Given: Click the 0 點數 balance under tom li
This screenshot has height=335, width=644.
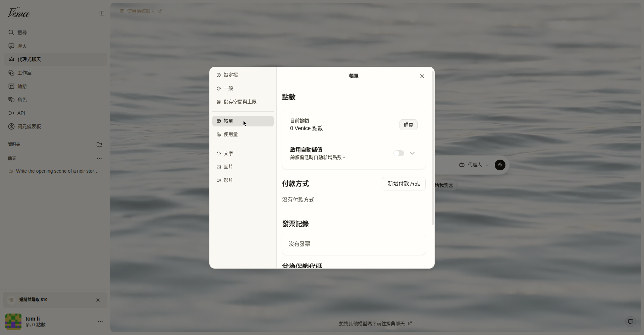Looking at the screenshot, I should [36, 325].
